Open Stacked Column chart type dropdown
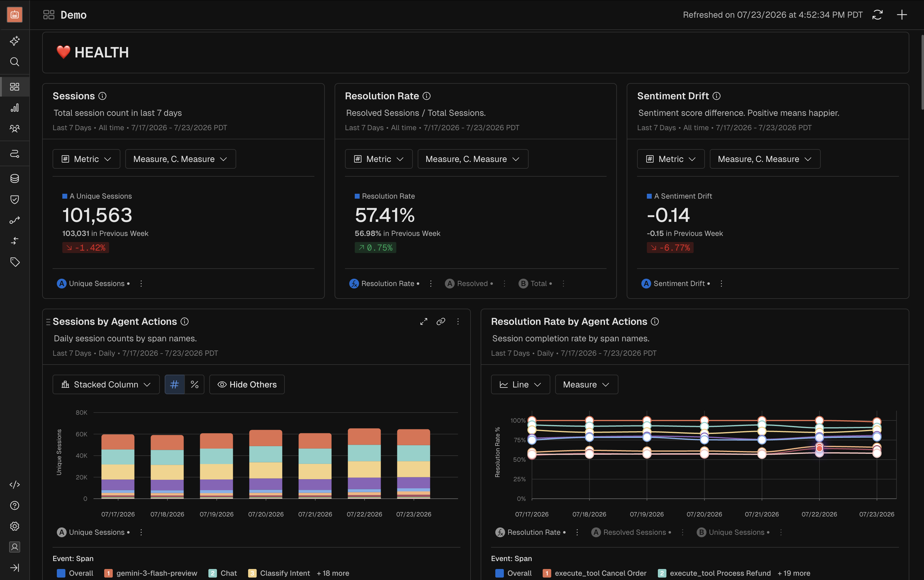The image size is (924, 580). [106, 384]
